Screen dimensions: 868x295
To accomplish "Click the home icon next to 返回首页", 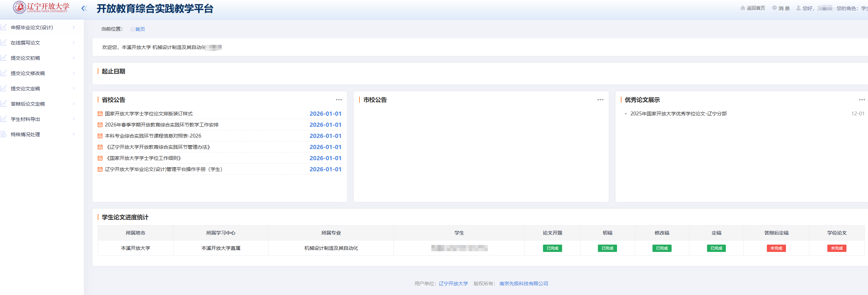I will tap(743, 8).
